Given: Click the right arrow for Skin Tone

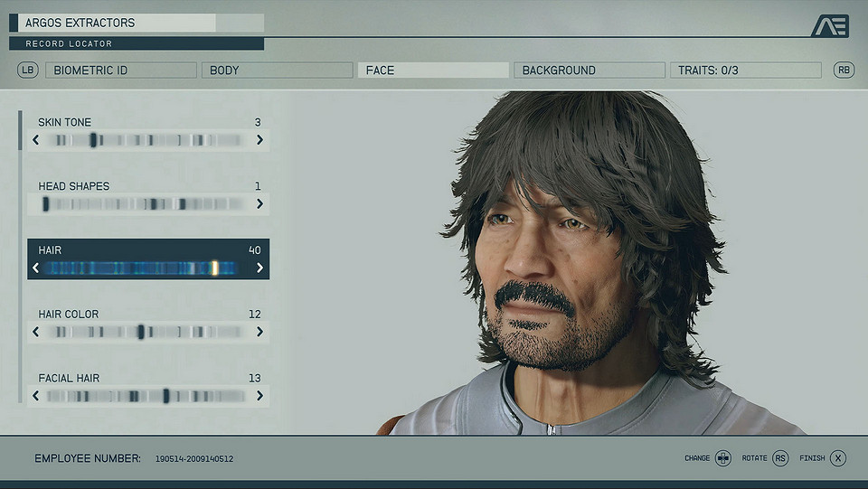Looking at the screenshot, I should [x=260, y=140].
